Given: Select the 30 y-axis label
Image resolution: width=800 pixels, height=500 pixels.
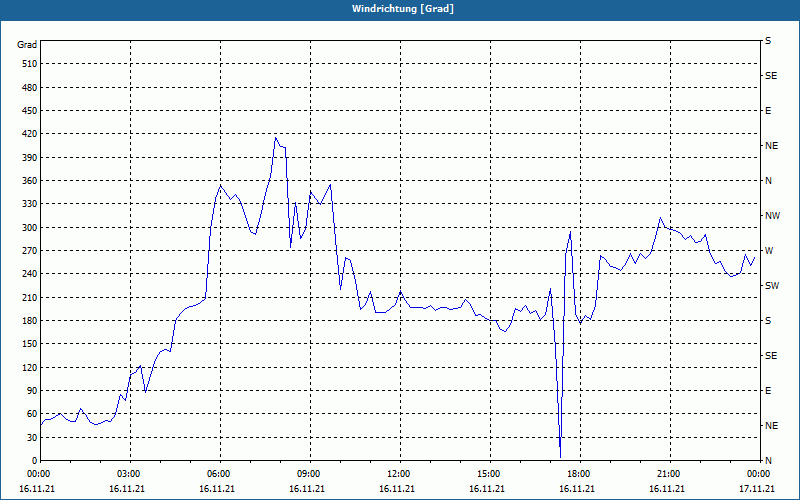Looking at the screenshot, I should coord(31,437).
